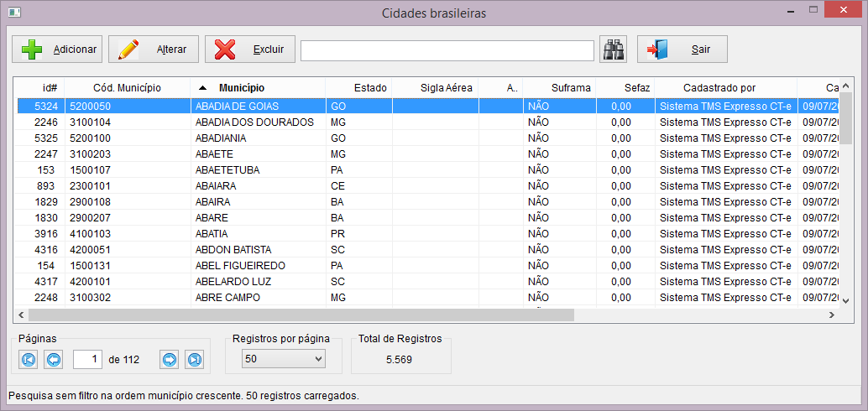Open Registros por página dropdown
The height and width of the screenshot is (411, 868).
tap(284, 359)
